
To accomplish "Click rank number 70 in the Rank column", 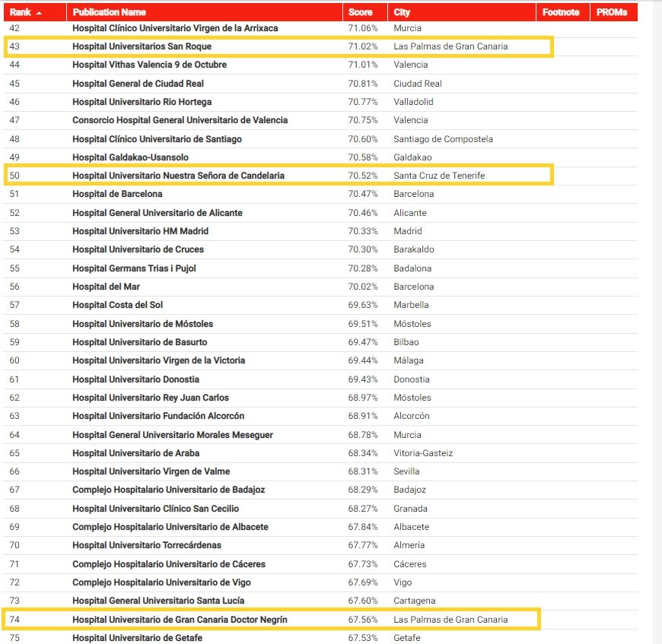I will coord(14,545).
